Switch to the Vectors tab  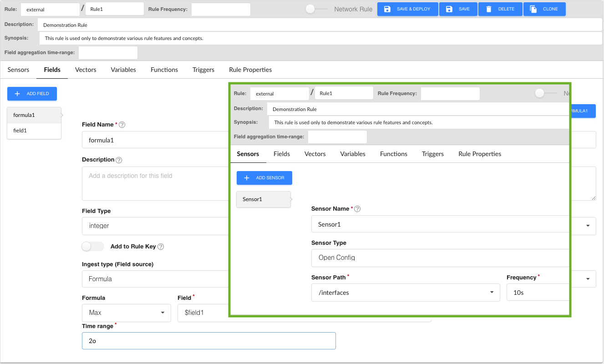[x=86, y=70]
